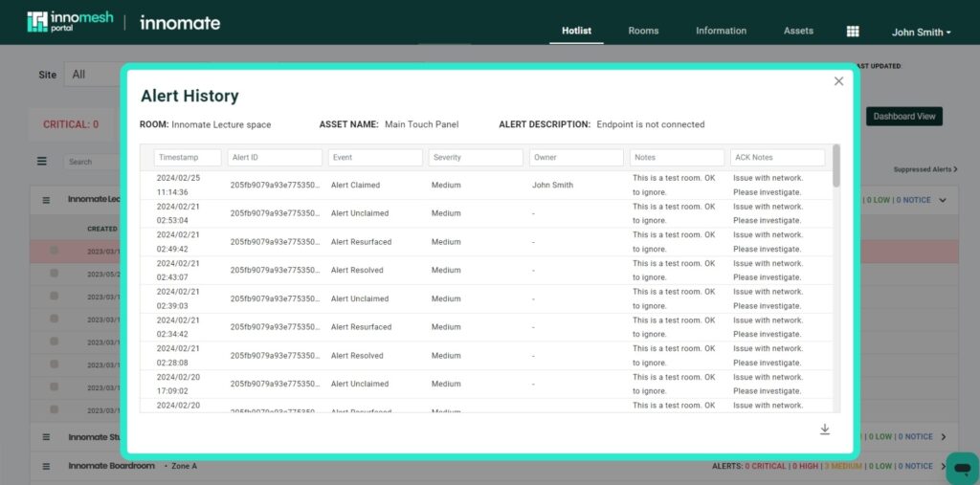
Task: Open Suppressed Alerts link
Action: [925, 169]
